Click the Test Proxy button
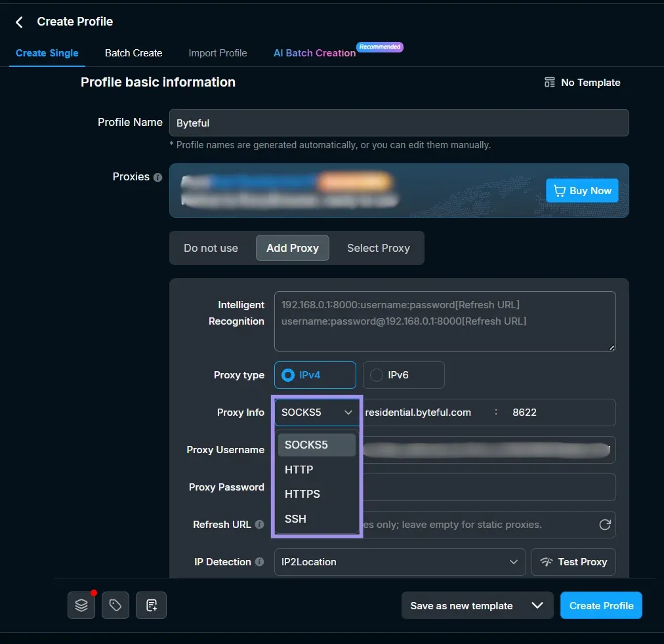The width and height of the screenshot is (664, 644). (573, 562)
